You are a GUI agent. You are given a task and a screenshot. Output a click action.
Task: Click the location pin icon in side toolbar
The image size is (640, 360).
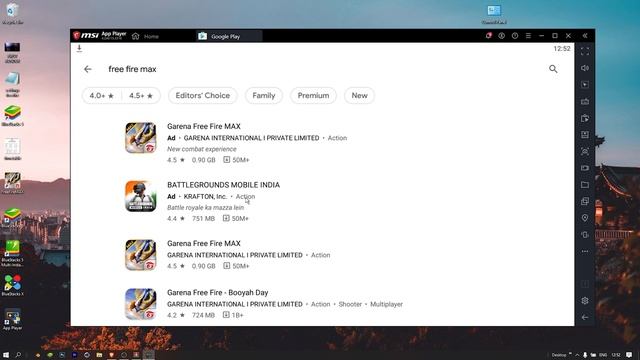(x=585, y=218)
